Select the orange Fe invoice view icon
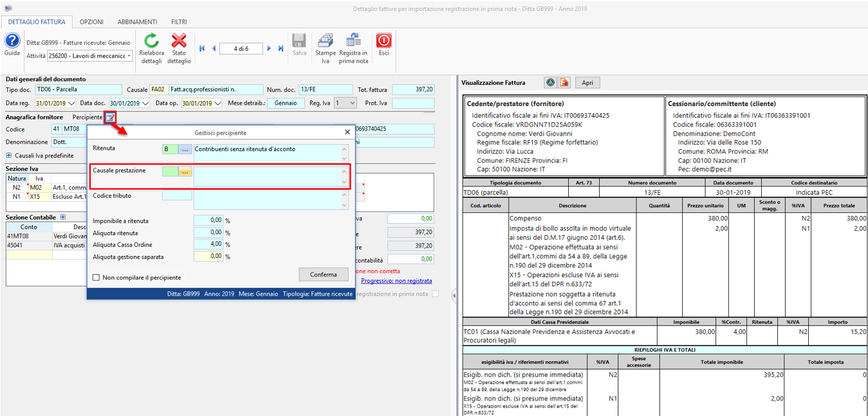This screenshot has height=416, width=868. [564, 82]
